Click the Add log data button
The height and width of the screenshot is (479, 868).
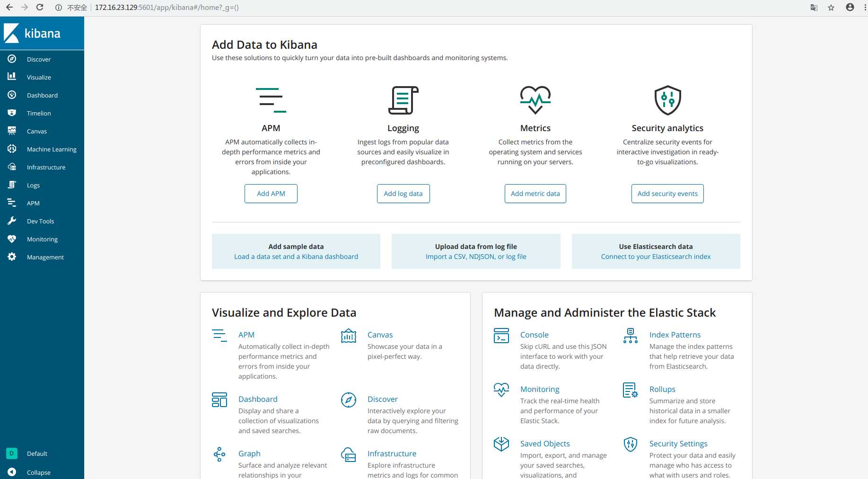click(403, 194)
